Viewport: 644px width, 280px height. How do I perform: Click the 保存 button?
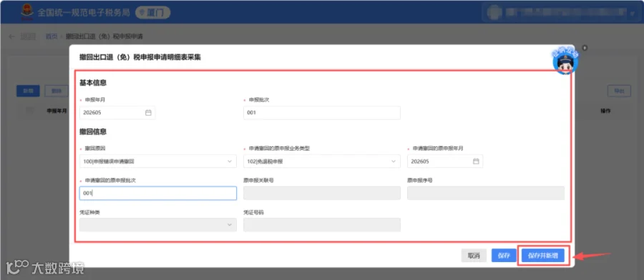[504, 256]
